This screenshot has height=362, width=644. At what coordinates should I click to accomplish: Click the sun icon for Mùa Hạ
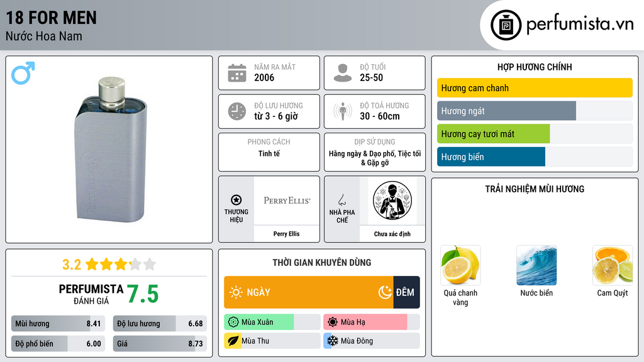click(333, 322)
